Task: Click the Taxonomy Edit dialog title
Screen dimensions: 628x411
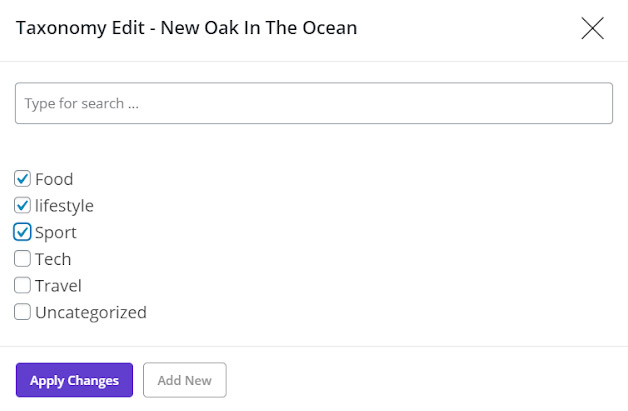Action: point(186,28)
